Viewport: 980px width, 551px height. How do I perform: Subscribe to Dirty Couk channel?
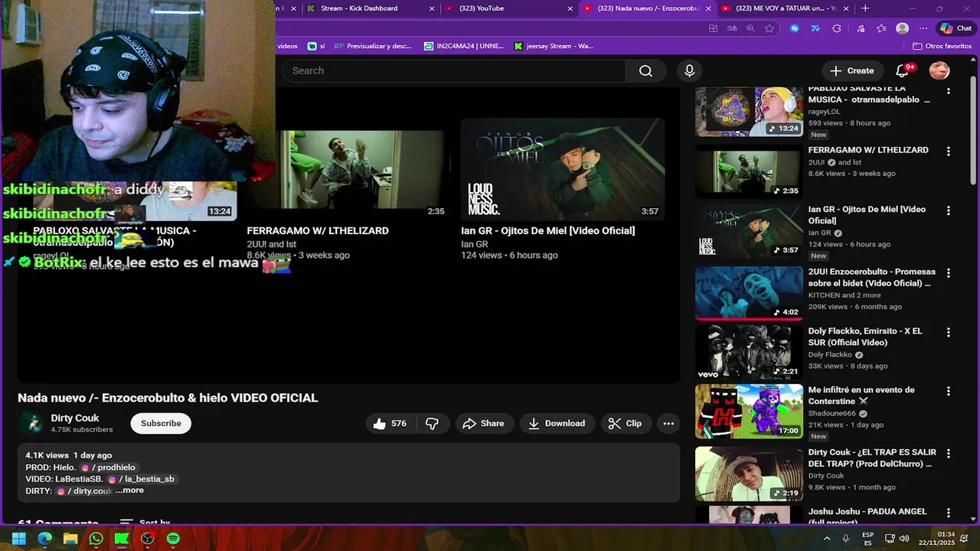click(x=161, y=423)
